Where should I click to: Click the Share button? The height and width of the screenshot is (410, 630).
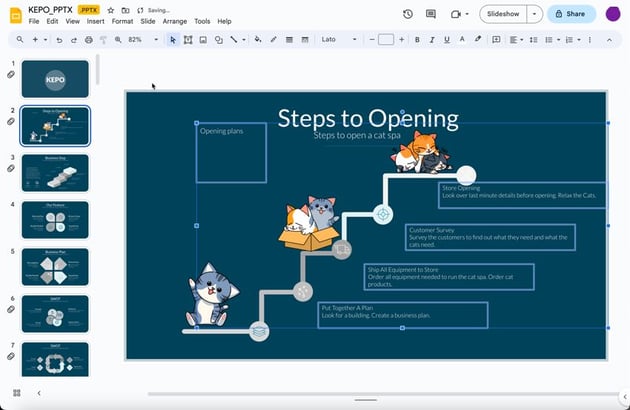point(571,14)
